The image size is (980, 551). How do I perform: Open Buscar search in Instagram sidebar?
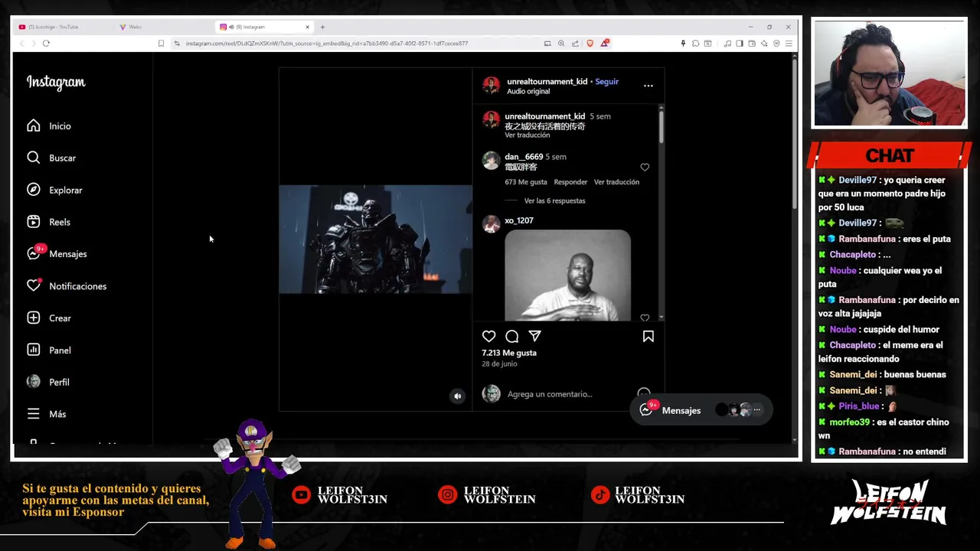(51, 158)
